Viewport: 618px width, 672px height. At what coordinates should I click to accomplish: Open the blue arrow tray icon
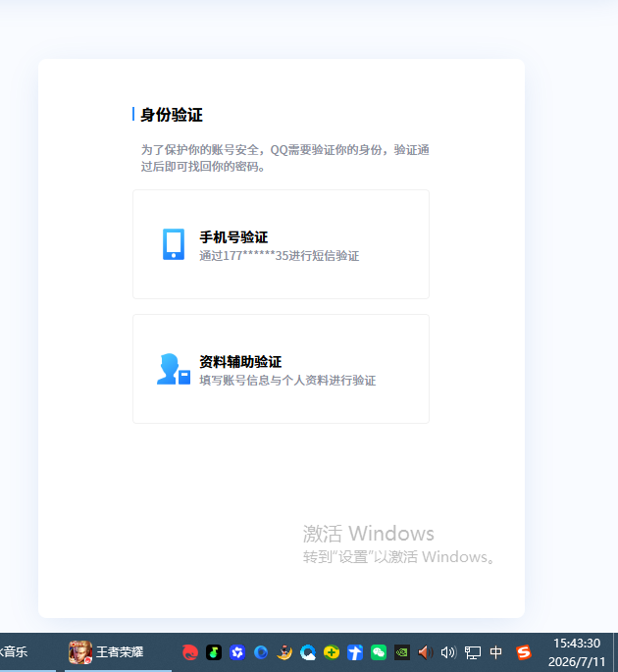pos(355,652)
